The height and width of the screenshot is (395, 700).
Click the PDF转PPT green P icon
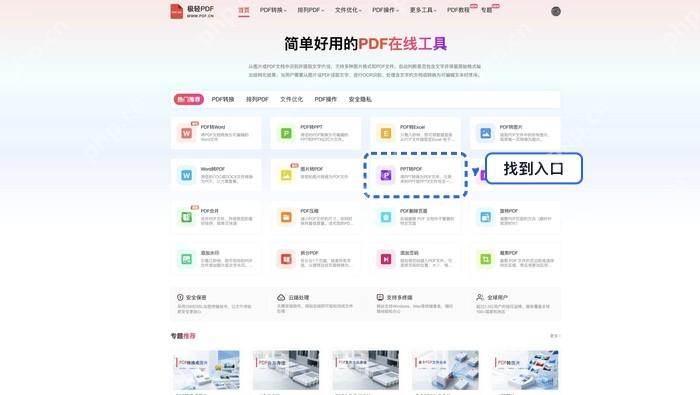[x=286, y=133]
